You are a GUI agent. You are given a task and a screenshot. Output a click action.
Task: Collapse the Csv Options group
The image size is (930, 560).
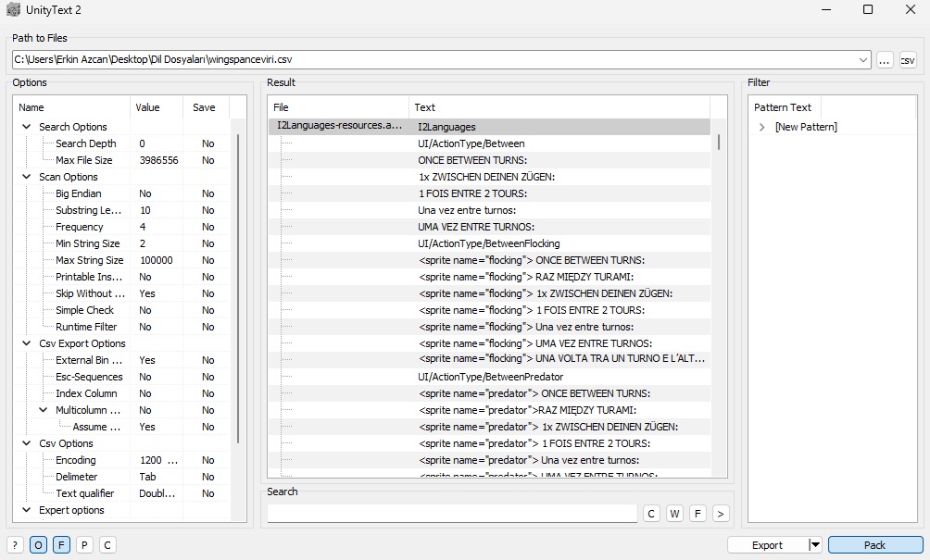pos(26,443)
